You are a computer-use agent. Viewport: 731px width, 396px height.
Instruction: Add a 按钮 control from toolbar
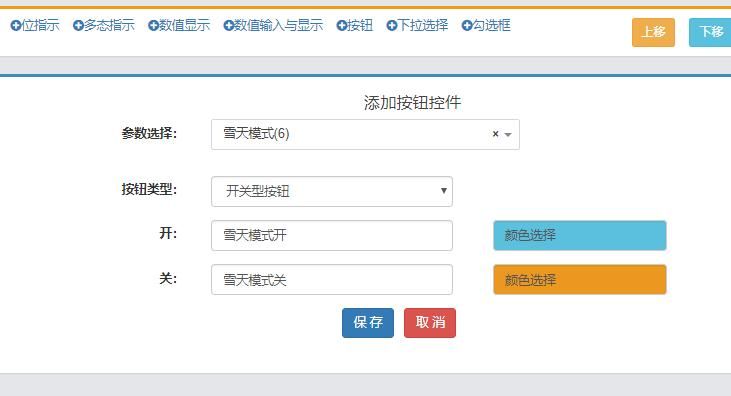click(355, 25)
